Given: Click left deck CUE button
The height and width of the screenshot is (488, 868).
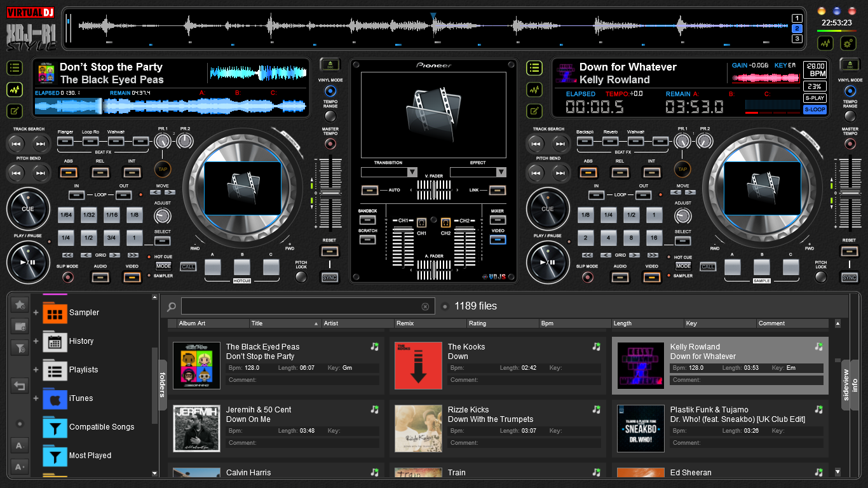Looking at the screenshot, I should click(x=28, y=209).
